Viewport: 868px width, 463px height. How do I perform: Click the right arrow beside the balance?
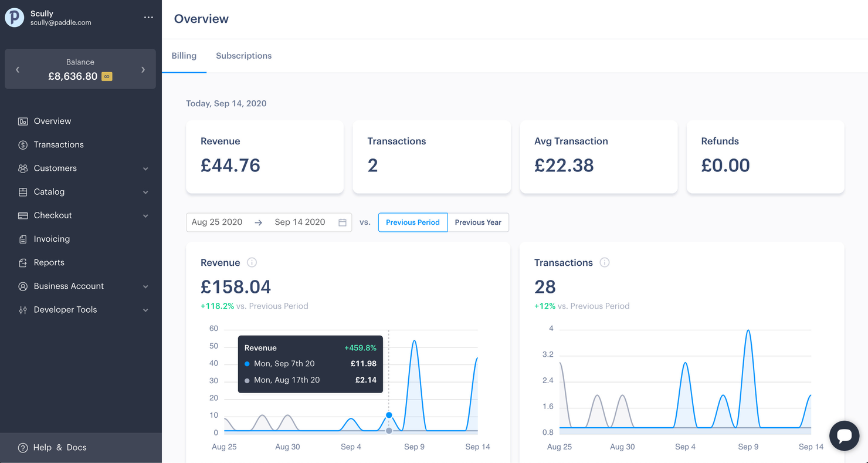(x=143, y=69)
